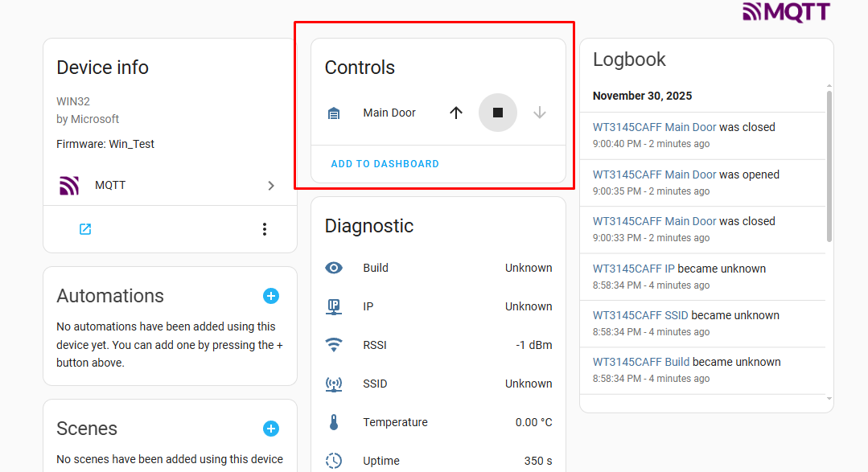Open the Main Door cover with up arrow

(x=455, y=113)
